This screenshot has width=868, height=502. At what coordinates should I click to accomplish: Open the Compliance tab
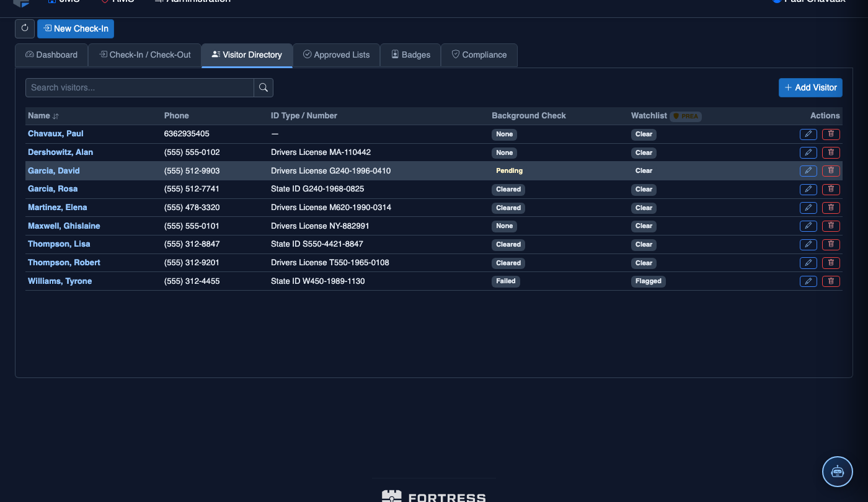pos(479,55)
